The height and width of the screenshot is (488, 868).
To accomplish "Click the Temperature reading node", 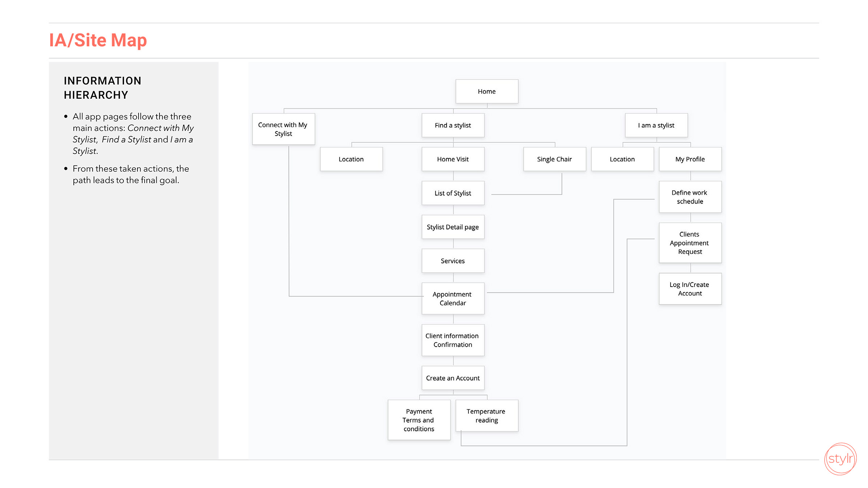I will [487, 416].
